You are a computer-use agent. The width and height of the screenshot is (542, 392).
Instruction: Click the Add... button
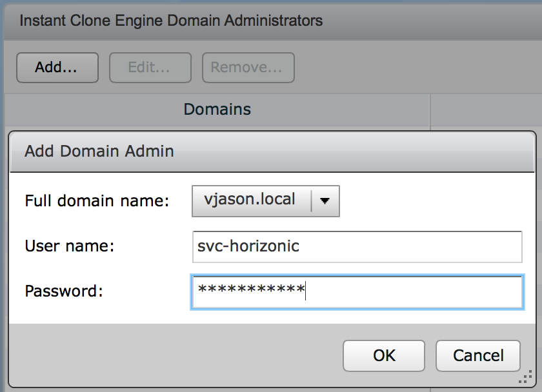pos(57,67)
